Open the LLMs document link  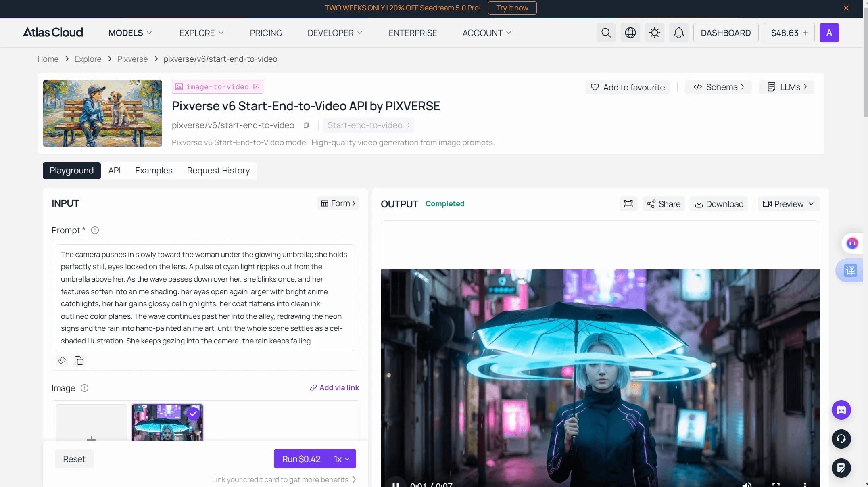(x=787, y=87)
